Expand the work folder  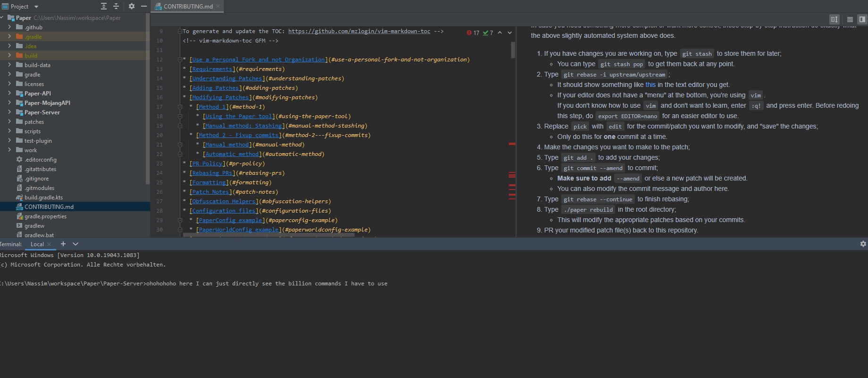tap(9, 150)
